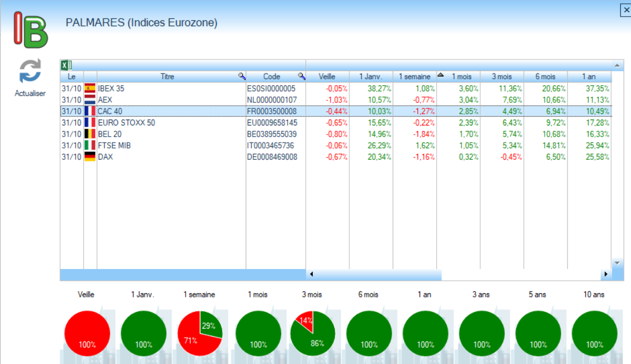
Task: Click the horizontal scrollbar right arrow
Action: tap(606, 274)
